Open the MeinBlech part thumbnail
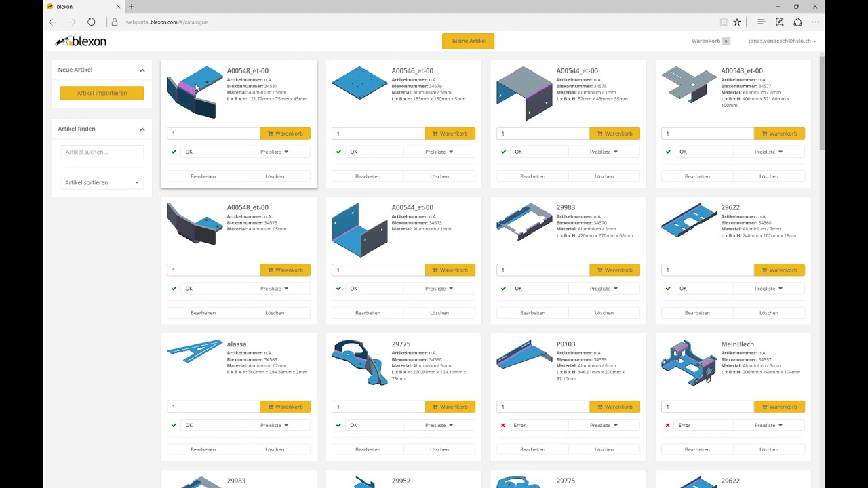The image size is (868, 488). click(x=689, y=363)
